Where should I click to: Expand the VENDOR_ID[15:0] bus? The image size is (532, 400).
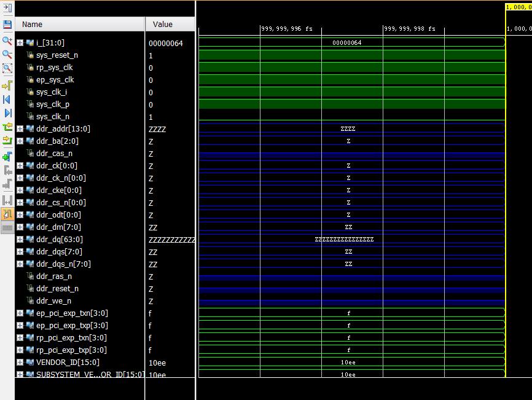[x=20, y=363]
